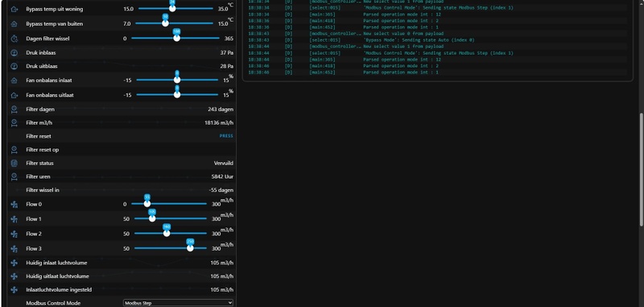Click the 5842 Uur value

click(x=222, y=176)
